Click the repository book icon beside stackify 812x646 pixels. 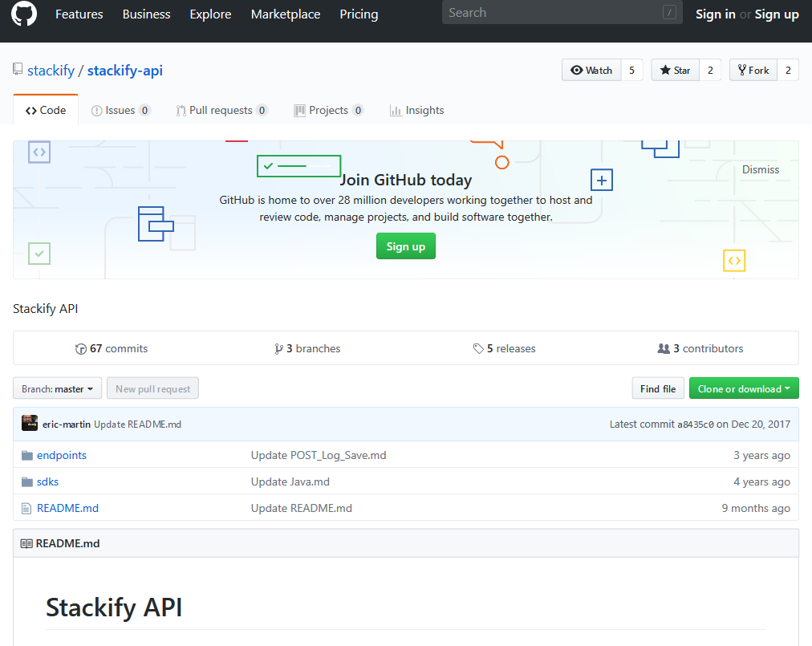click(x=18, y=70)
